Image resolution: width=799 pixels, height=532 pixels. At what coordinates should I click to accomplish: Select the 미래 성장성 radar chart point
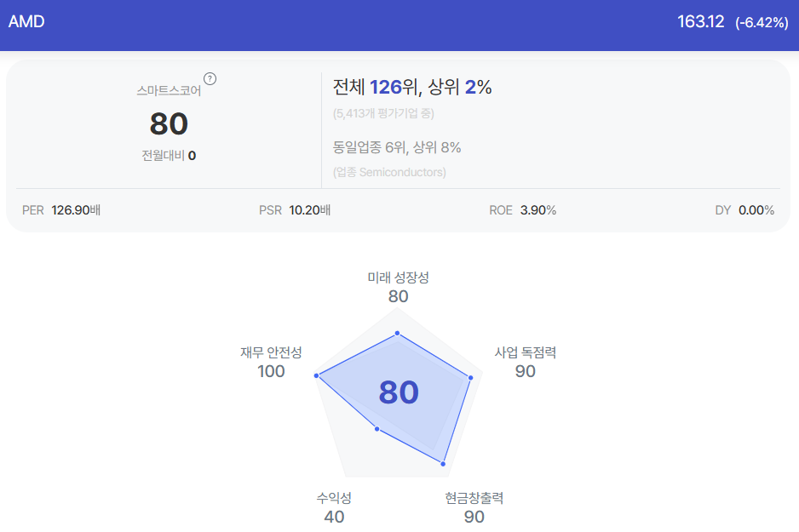pos(398,334)
